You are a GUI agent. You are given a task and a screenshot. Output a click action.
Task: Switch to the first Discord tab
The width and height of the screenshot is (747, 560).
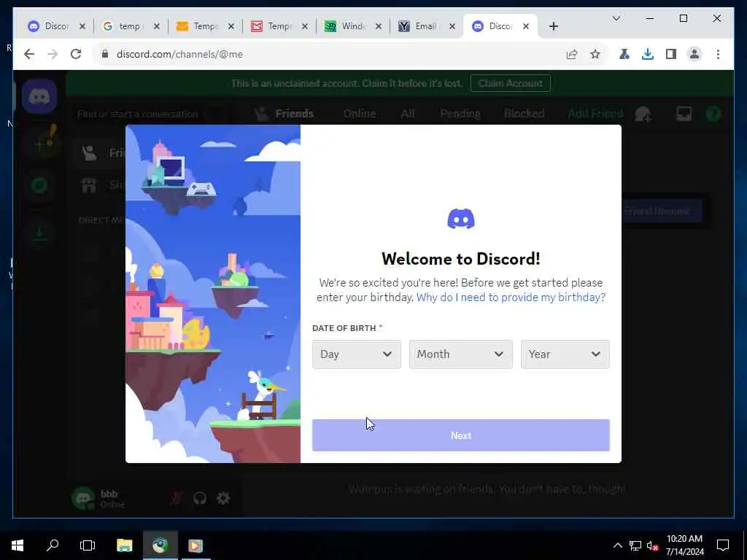pos(47,26)
